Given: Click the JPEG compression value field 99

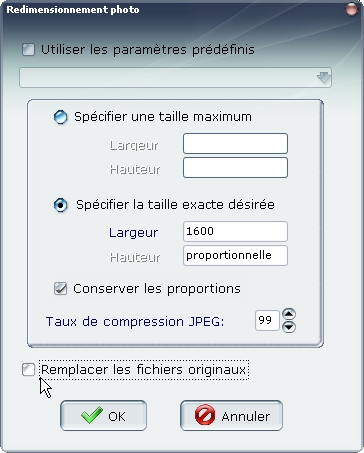Looking at the screenshot, I should pos(267,321).
